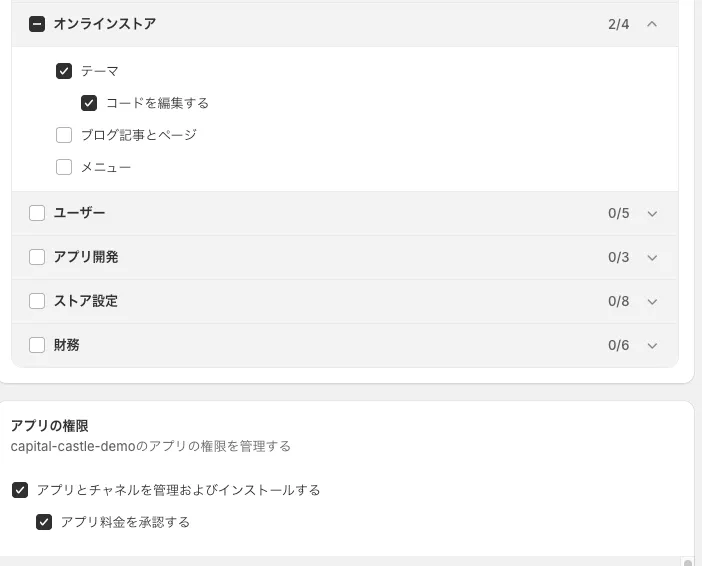Screen dimensions: 702x566
Task: Click the ストア設定 row label
Action: pos(86,301)
